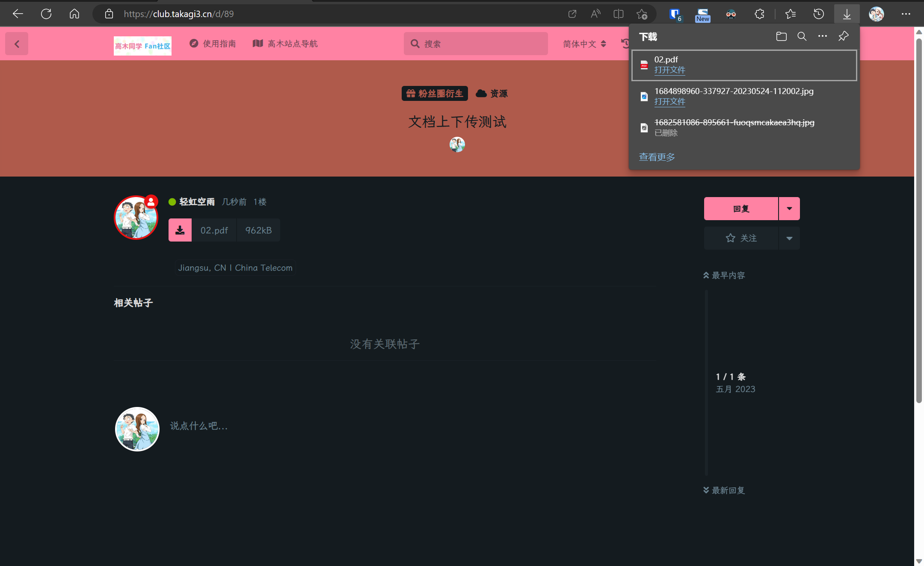
Task: Expand the 关注 follow dropdown arrow
Action: pyautogui.click(x=789, y=238)
